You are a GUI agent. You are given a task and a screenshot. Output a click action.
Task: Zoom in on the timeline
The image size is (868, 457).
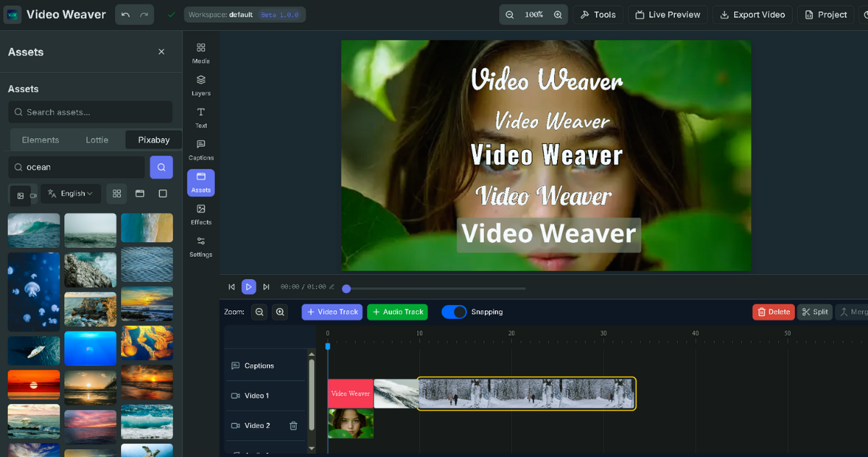pos(280,312)
